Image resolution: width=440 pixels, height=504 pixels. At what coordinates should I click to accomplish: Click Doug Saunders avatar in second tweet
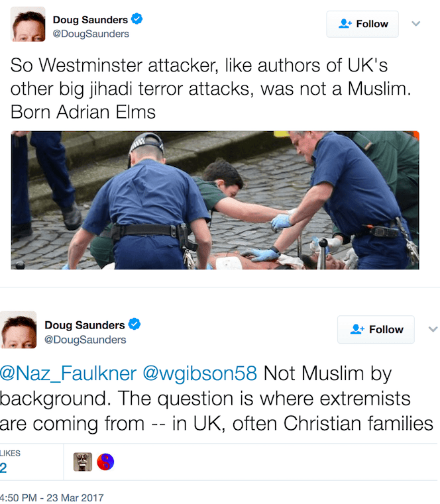(19, 330)
